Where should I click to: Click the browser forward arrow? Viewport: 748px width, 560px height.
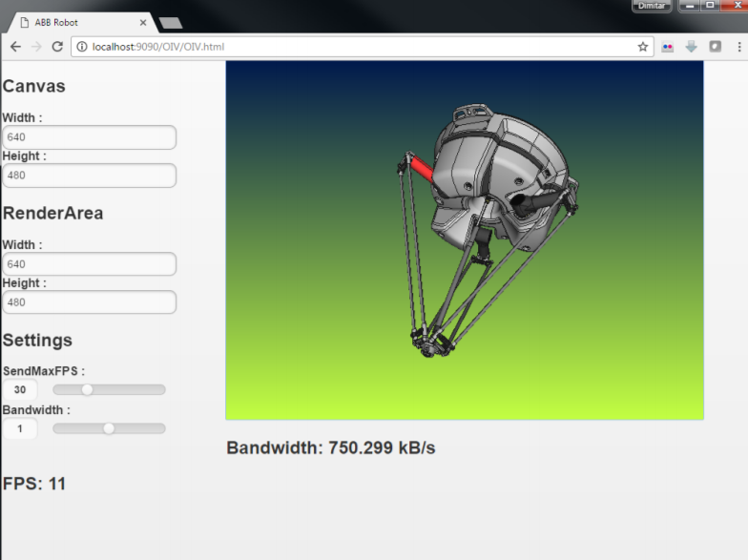[x=36, y=46]
